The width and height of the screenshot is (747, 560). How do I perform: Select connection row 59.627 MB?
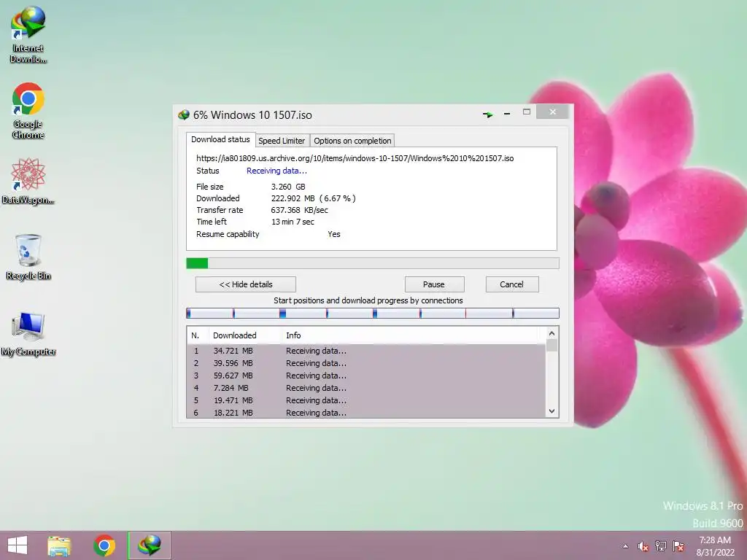pyautogui.click(x=366, y=376)
